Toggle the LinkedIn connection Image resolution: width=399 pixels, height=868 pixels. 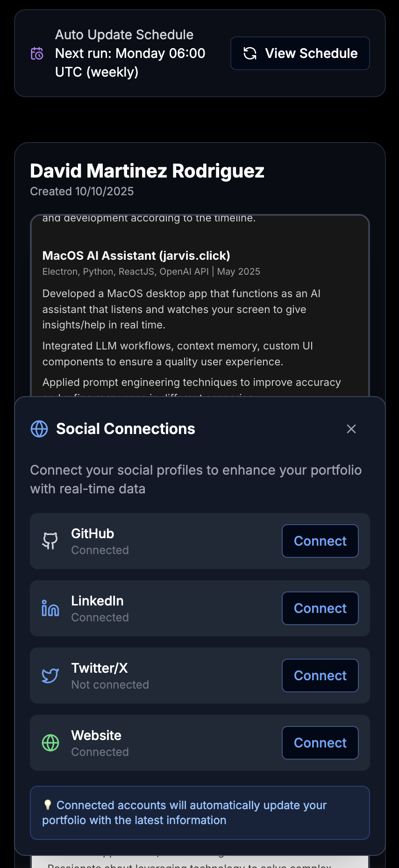coord(320,608)
